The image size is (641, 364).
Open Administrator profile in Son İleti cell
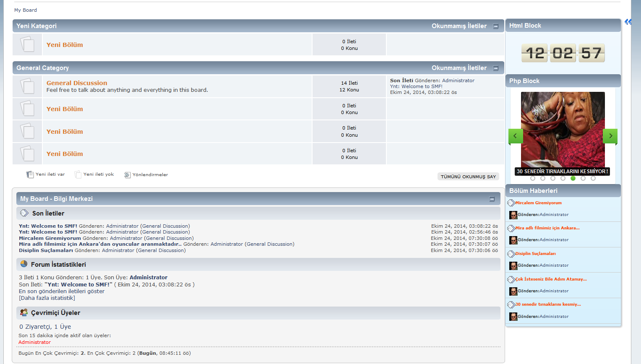click(458, 81)
